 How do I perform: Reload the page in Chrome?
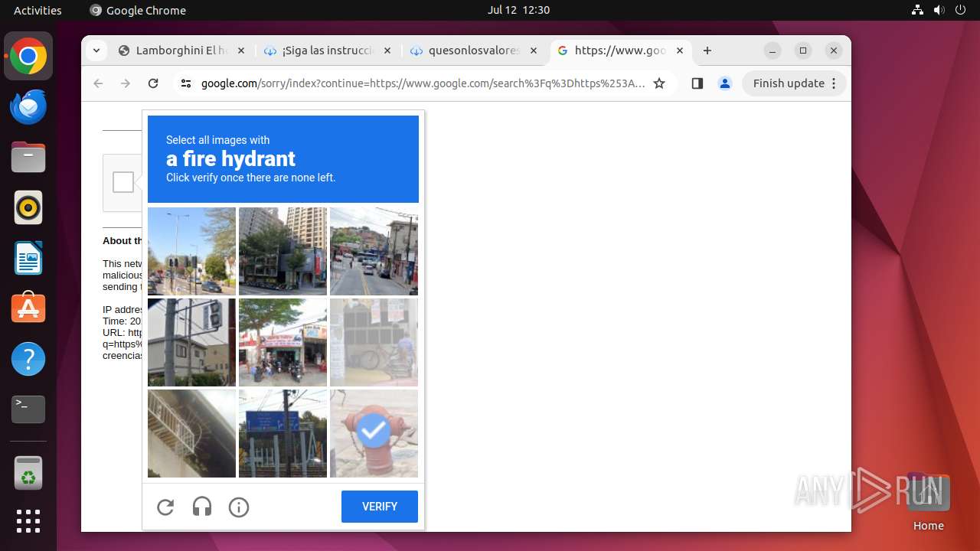tap(153, 83)
